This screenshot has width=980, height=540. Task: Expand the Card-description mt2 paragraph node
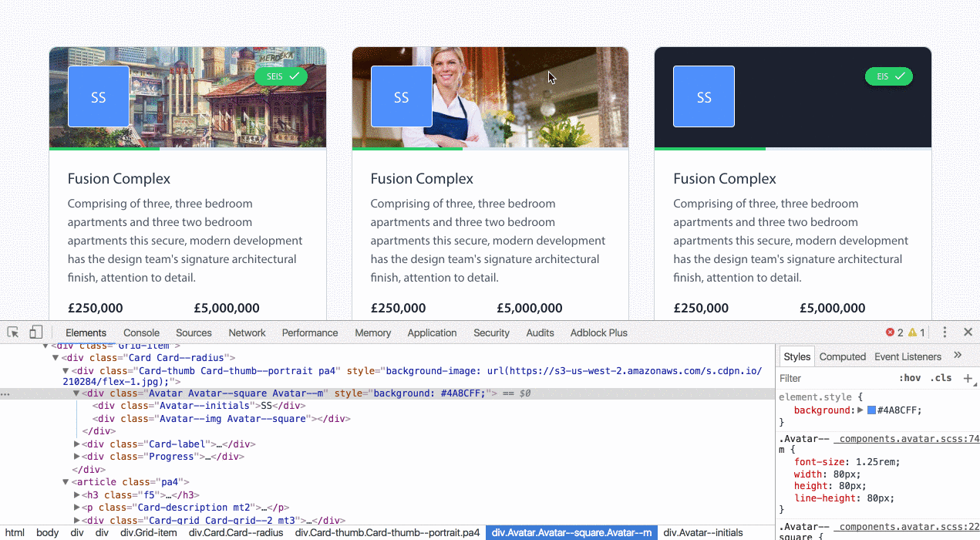tap(76, 508)
